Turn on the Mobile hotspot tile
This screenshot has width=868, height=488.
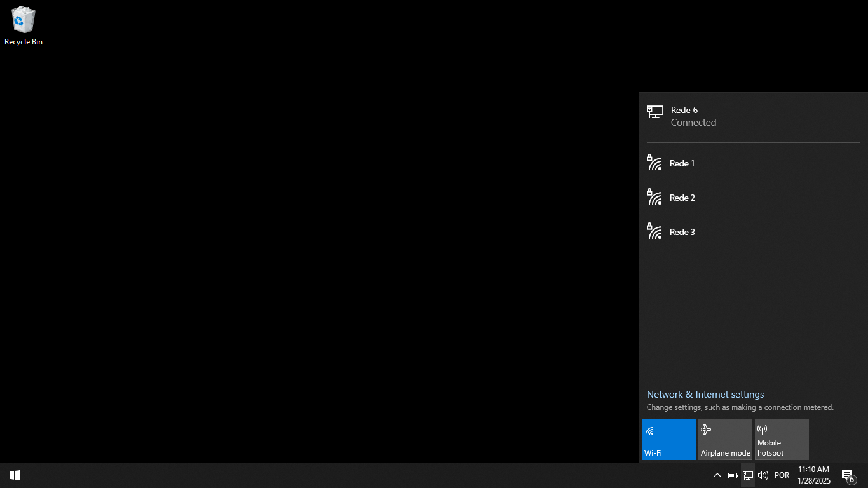point(782,439)
